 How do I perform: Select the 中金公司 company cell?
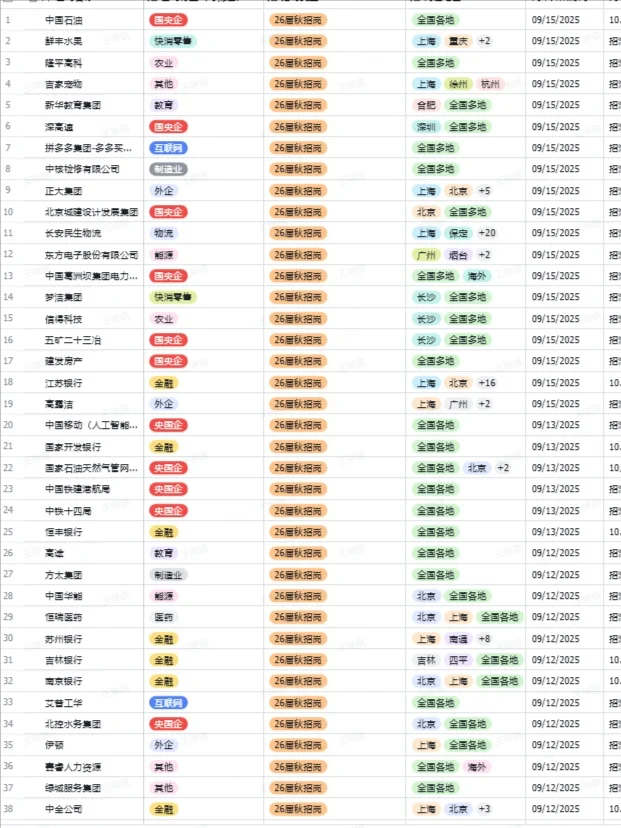click(63, 809)
